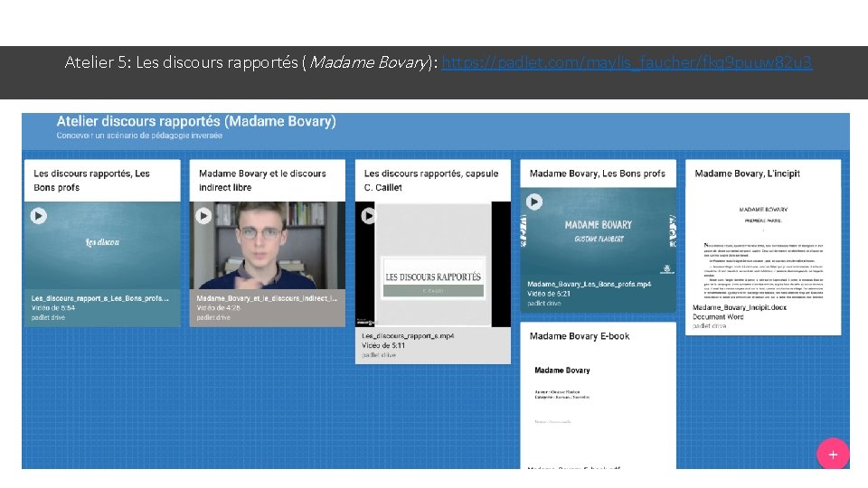
Task: Open the padlet.com link in the slide title
Action: pyautogui.click(x=627, y=62)
